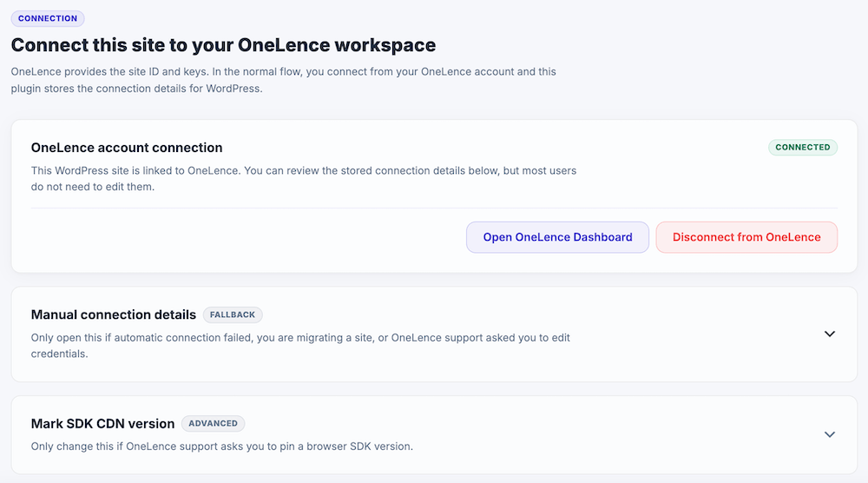Click the FALLBACK badge
This screenshot has height=483, width=868.
[233, 314]
